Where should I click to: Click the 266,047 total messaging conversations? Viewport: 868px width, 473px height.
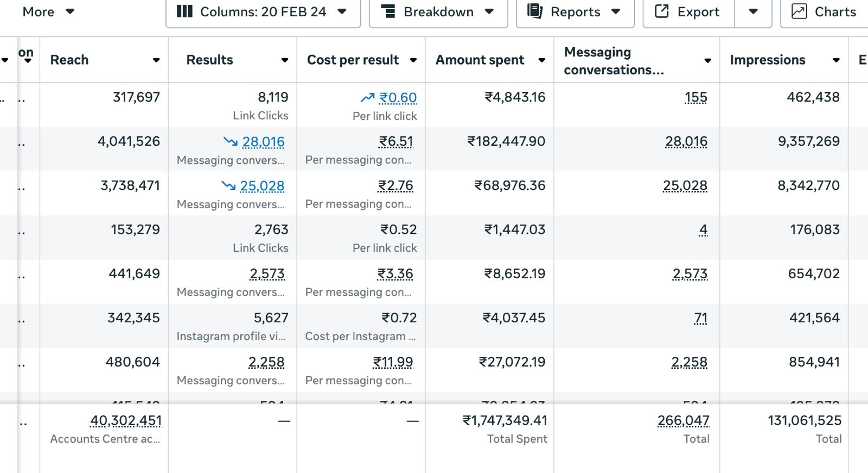pyautogui.click(x=683, y=420)
